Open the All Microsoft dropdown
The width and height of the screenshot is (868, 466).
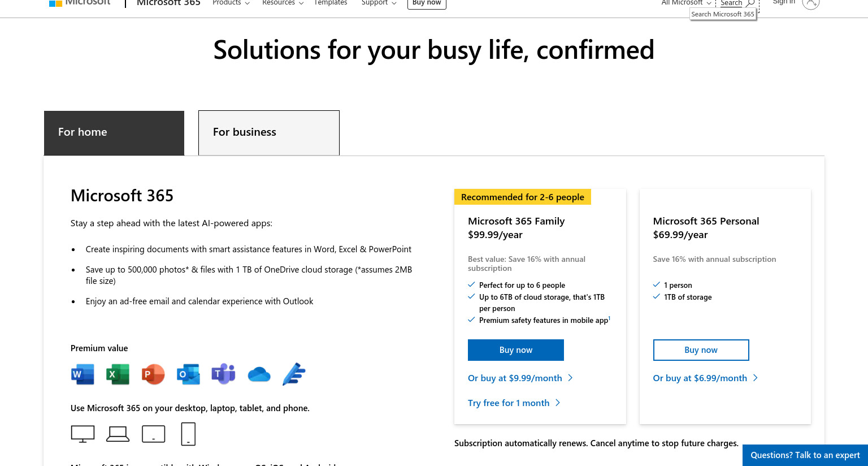coord(686,3)
